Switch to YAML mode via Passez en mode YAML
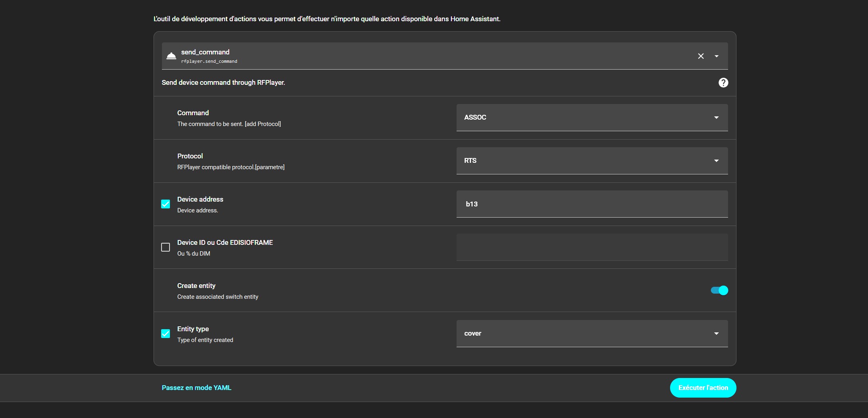The height and width of the screenshot is (418, 868). [196, 388]
